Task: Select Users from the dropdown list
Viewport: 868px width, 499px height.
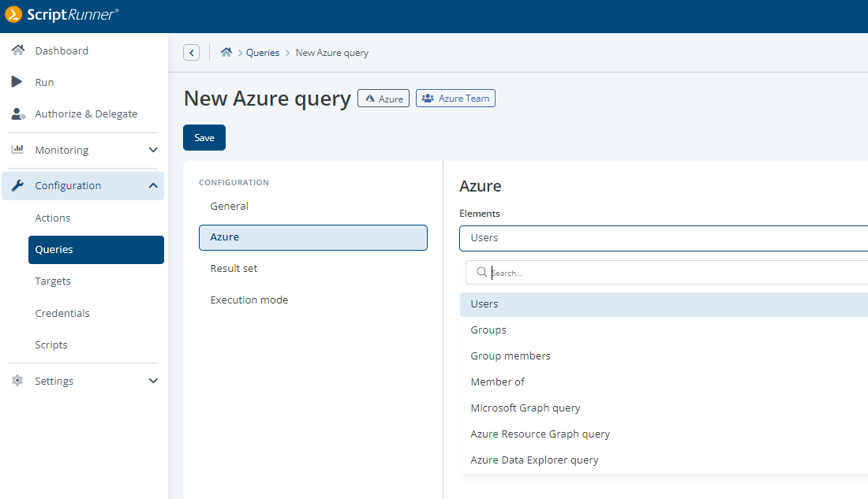Action: (663, 304)
